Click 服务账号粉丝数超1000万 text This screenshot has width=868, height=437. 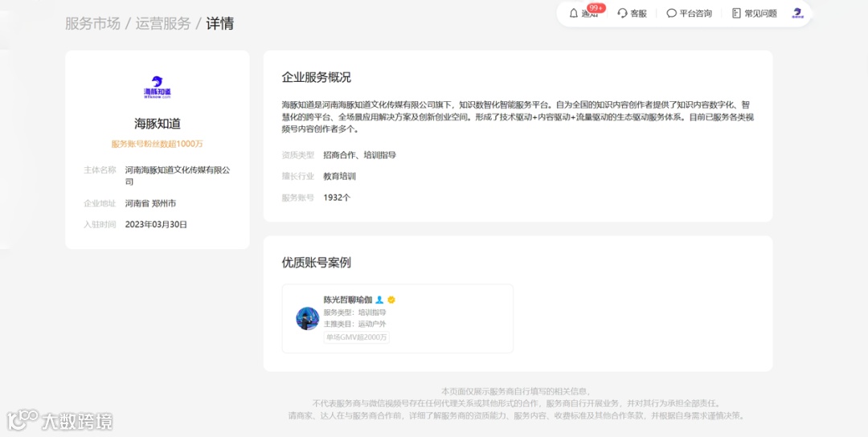(158, 144)
